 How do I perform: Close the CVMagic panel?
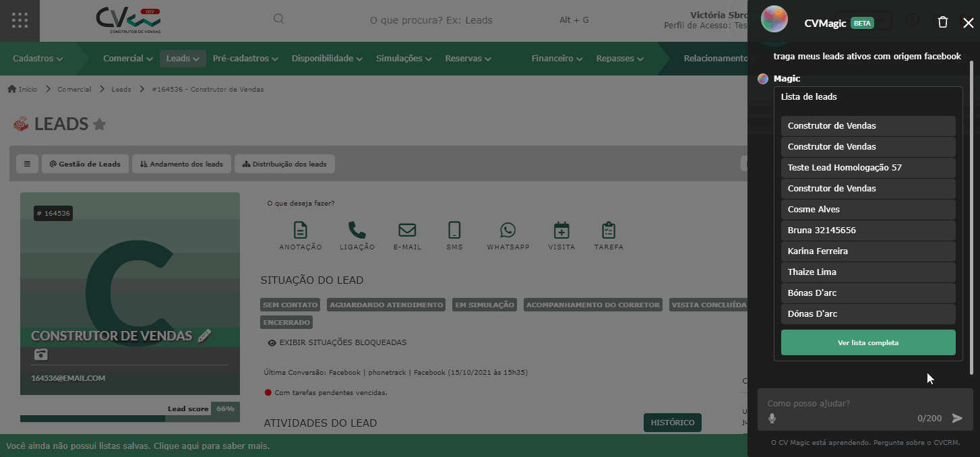(969, 23)
